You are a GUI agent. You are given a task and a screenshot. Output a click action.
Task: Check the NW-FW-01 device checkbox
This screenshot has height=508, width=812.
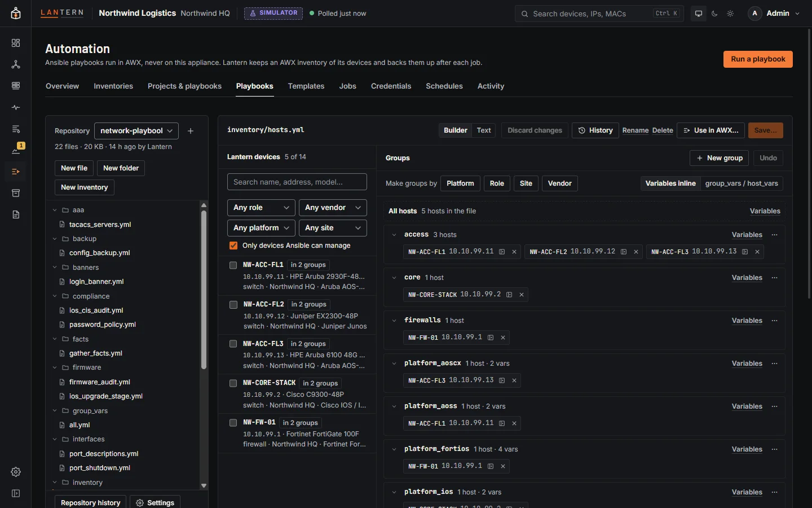(233, 423)
